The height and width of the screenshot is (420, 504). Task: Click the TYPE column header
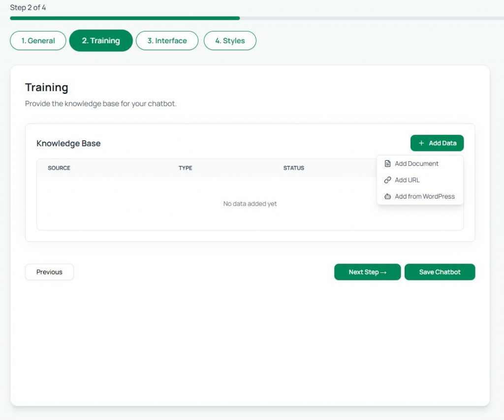186,168
